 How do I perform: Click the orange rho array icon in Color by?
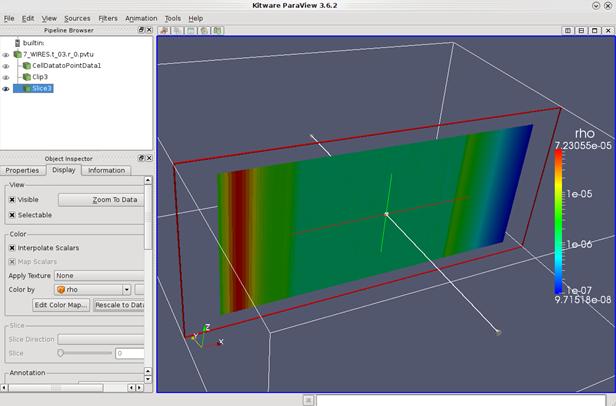coord(61,290)
